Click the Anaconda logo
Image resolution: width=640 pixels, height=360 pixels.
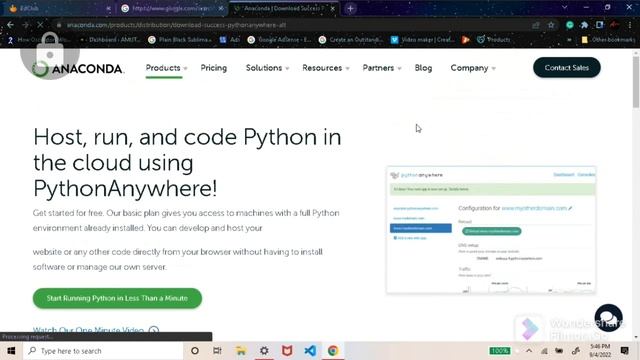click(78, 68)
